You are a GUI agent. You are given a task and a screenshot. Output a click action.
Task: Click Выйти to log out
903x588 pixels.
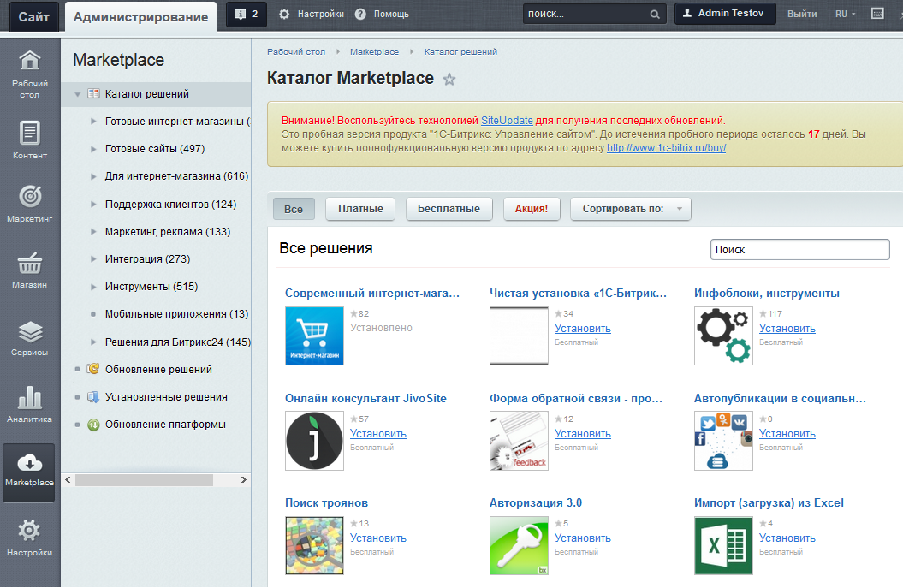pos(802,14)
